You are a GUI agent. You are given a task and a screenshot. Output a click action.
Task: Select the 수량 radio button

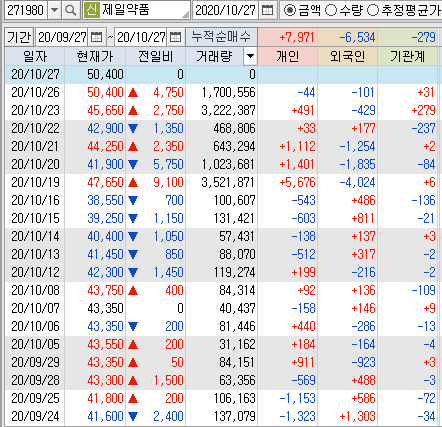pos(331,10)
